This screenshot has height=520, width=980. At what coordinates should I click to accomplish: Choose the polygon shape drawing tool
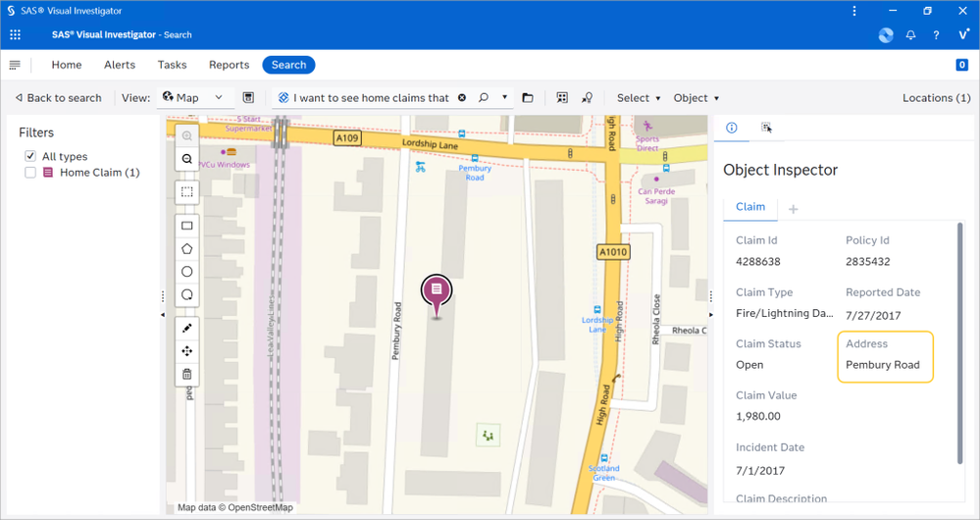[186, 249]
